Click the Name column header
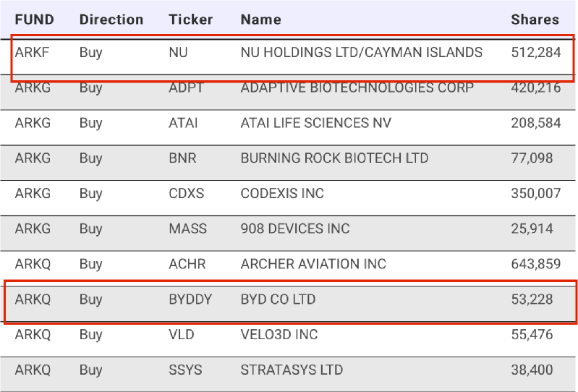 pos(259,20)
